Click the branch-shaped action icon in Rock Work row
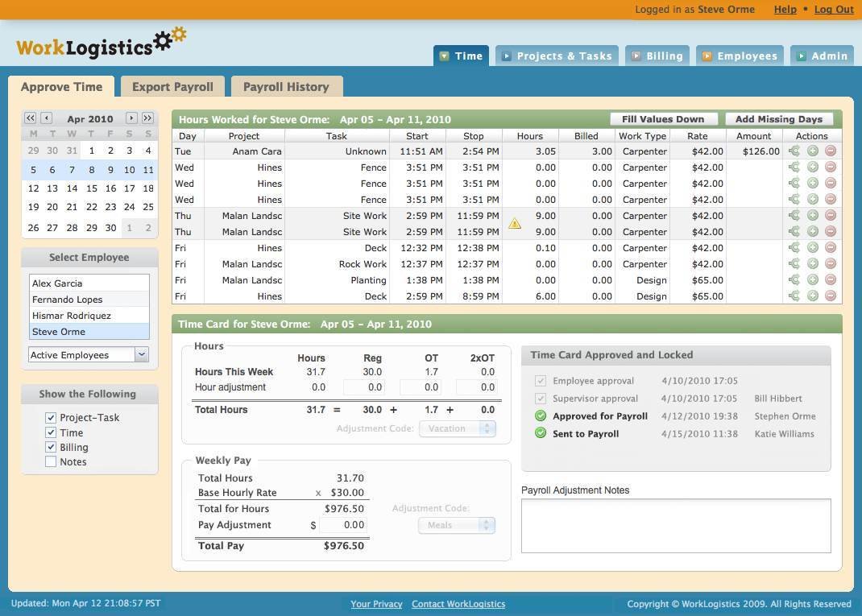The width and height of the screenshot is (862, 616). coord(794,264)
